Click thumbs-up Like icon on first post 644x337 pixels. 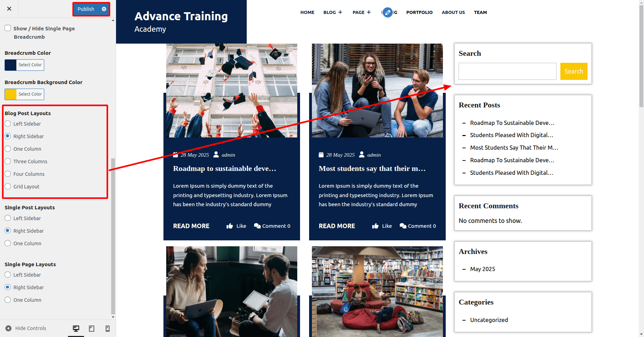coord(230,226)
